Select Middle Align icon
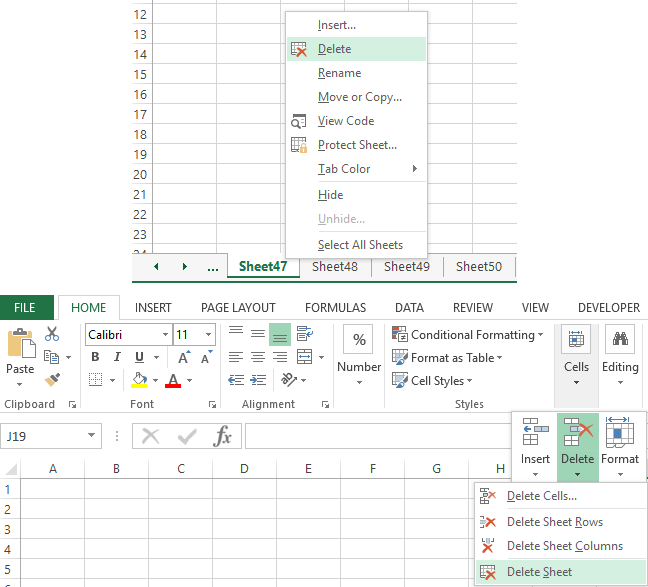This screenshot has width=648, height=587. tap(258, 334)
